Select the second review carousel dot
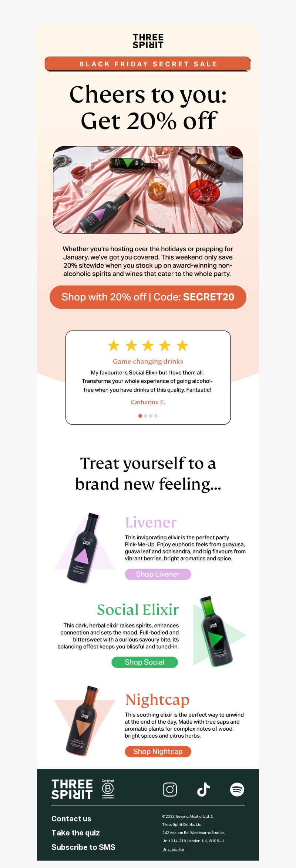The height and width of the screenshot is (868, 296). [145, 416]
